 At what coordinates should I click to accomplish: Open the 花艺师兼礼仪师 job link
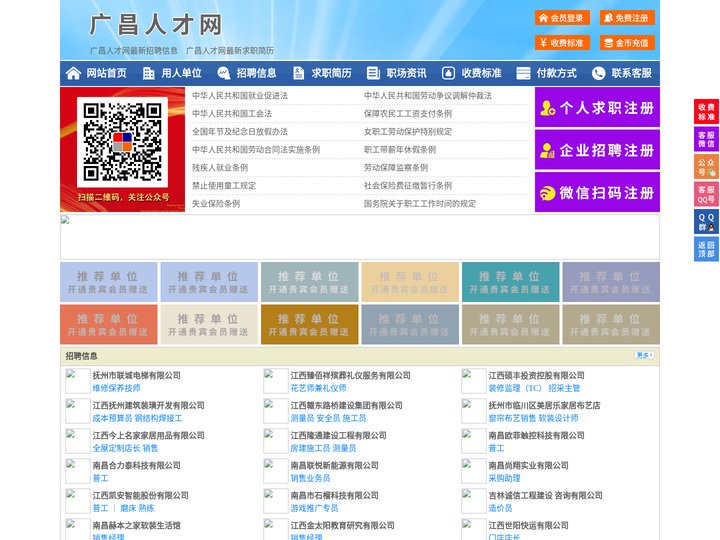coord(318,388)
